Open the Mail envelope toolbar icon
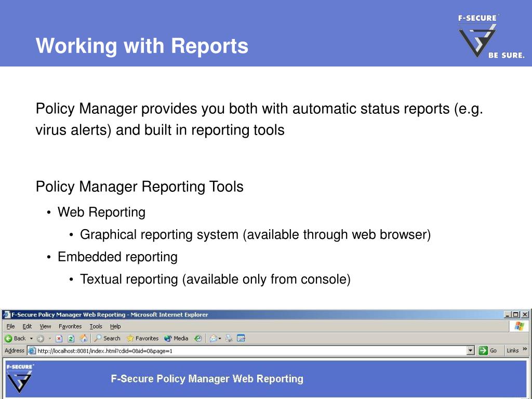Image resolution: width=532 pixels, height=399 pixels. click(214, 338)
